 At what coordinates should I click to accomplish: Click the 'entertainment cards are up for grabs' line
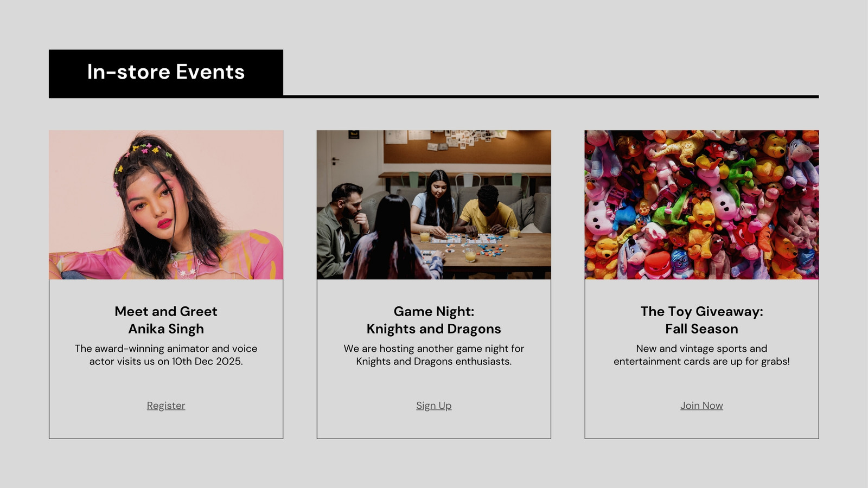[701, 362]
